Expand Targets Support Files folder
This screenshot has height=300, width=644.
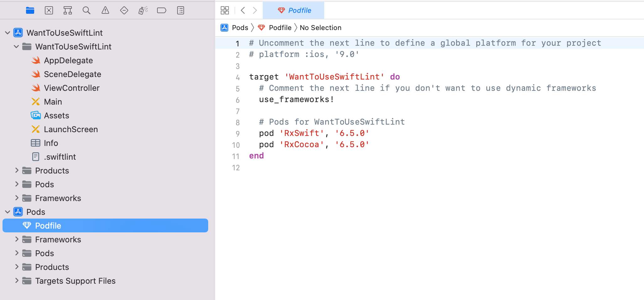pos(17,281)
